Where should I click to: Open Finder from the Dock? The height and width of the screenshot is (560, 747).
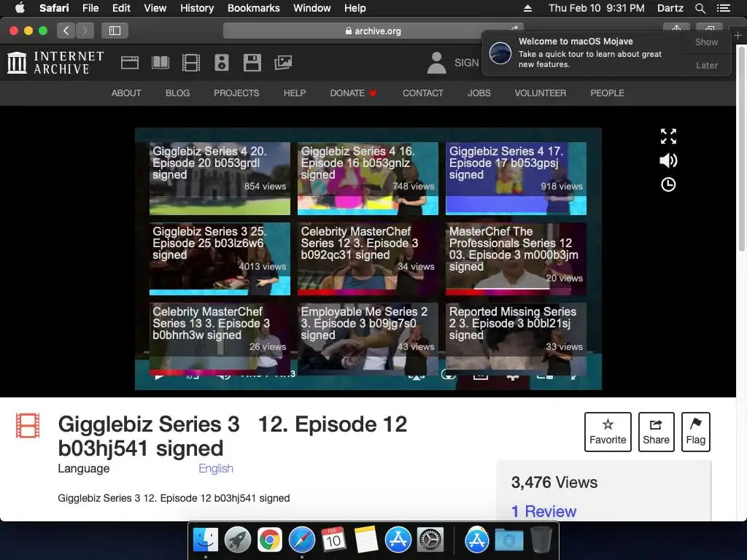[x=205, y=540]
